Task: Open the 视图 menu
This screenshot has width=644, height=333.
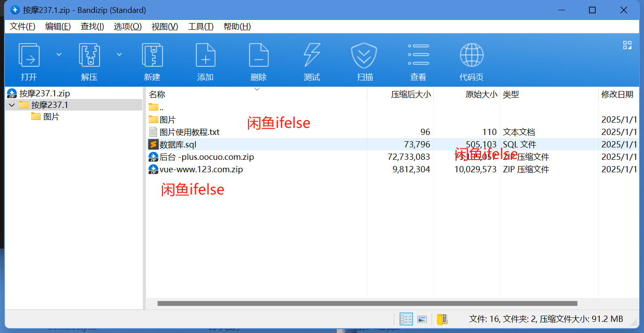Action: pos(164,27)
